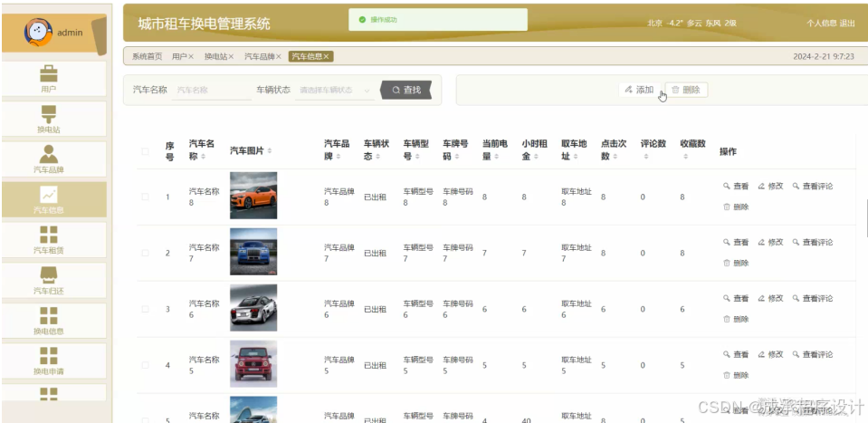The width and height of the screenshot is (868, 423).
Task: Sort by 汽车图片 column arrows
Action: (x=270, y=151)
